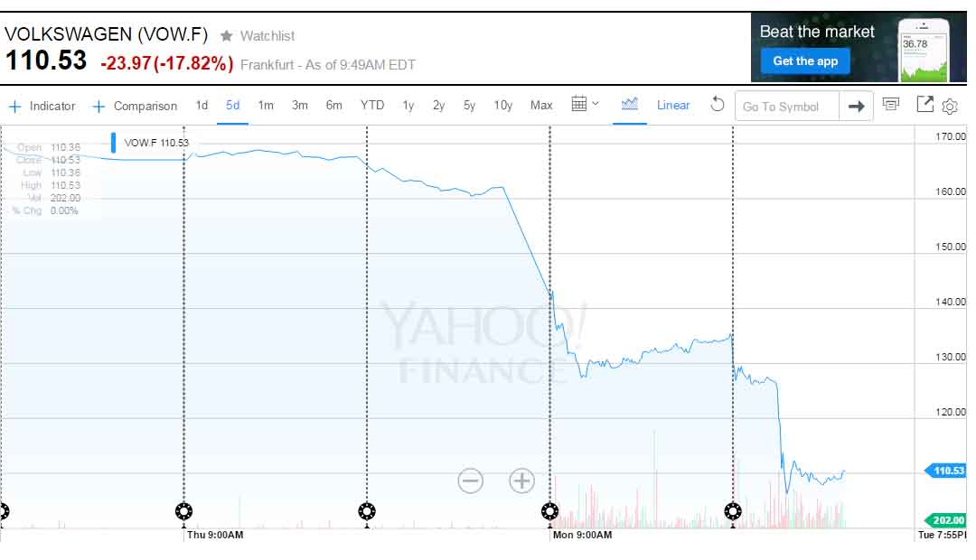Switch to the YTD range
Viewport: 976px width, 560px height.
click(372, 105)
